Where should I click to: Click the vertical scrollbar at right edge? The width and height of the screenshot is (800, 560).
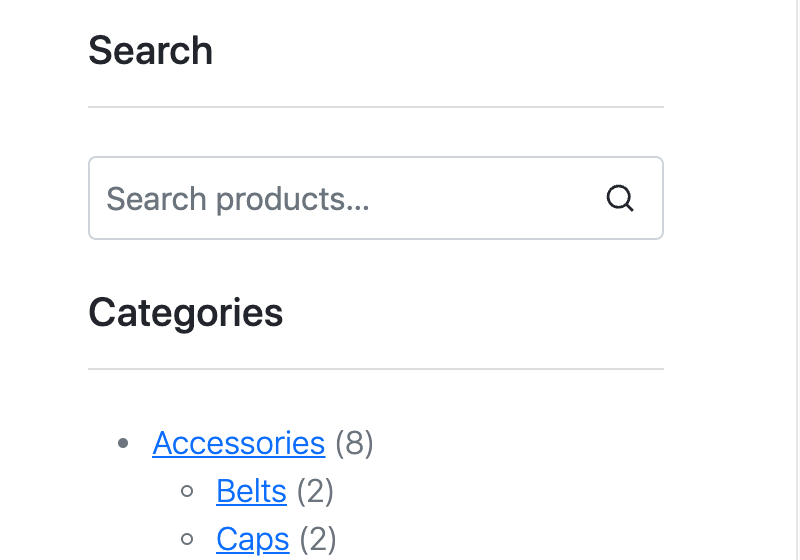(x=797, y=280)
